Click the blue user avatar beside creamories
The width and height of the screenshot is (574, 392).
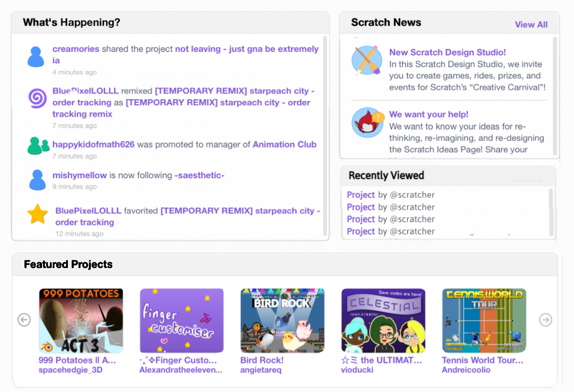click(36, 57)
